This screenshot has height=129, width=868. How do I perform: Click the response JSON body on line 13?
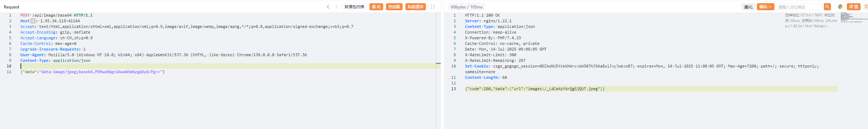pyautogui.click(x=535, y=89)
